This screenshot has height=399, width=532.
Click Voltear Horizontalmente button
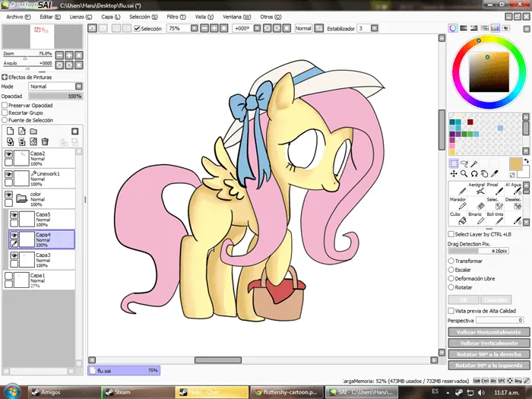click(489, 332)
